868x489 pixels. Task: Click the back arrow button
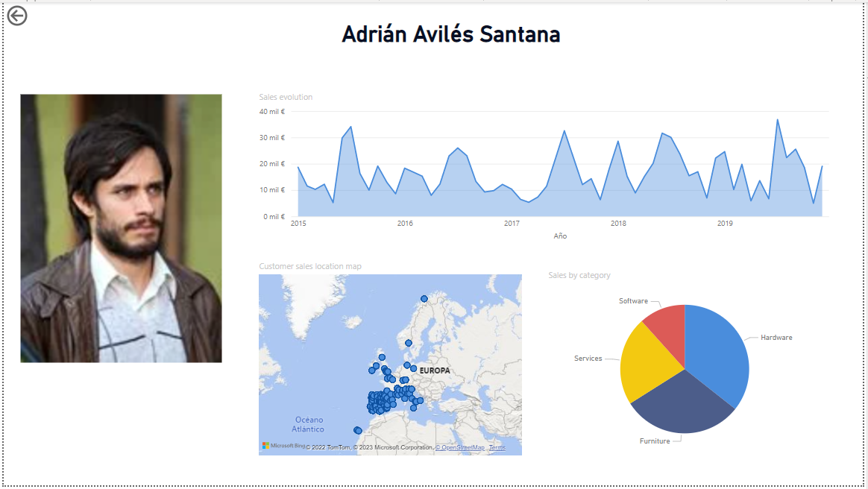coord(17,16)
